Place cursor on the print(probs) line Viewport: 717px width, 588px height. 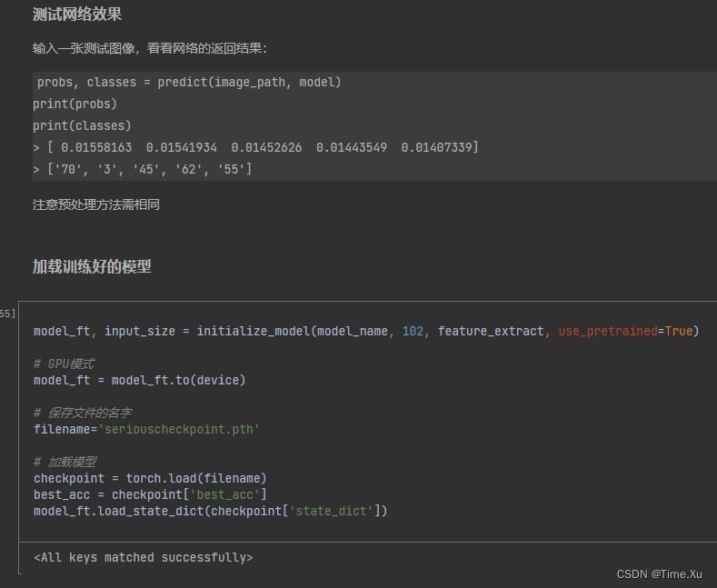[x=75, y=104]
